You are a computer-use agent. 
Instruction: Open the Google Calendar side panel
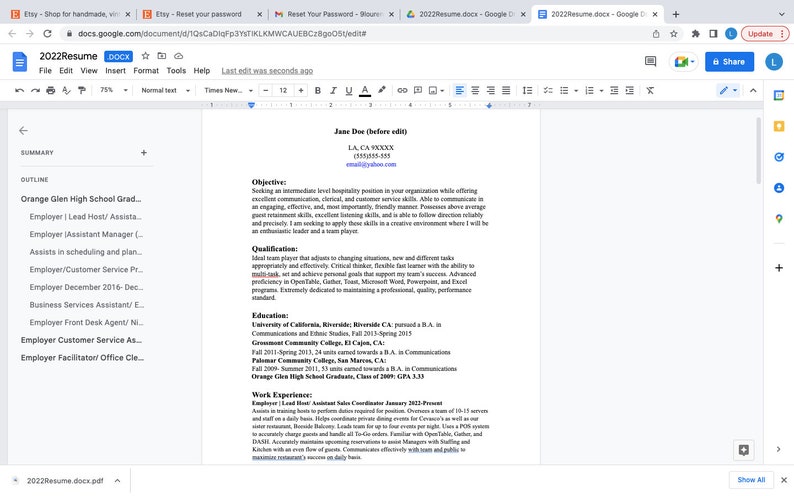pyautogui.click(x=779, y=95)
